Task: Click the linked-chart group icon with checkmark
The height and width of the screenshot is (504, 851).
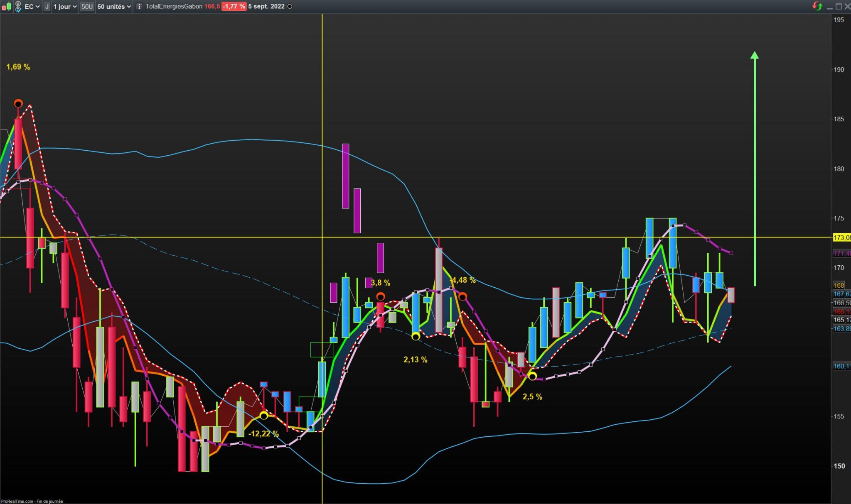Action: pos(18,7)
